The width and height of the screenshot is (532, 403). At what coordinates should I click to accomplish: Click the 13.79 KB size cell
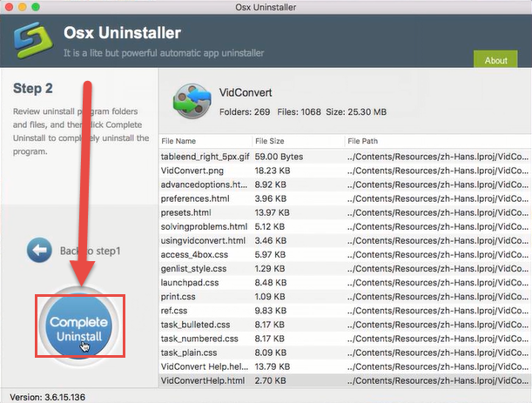(x=273, y=366)
